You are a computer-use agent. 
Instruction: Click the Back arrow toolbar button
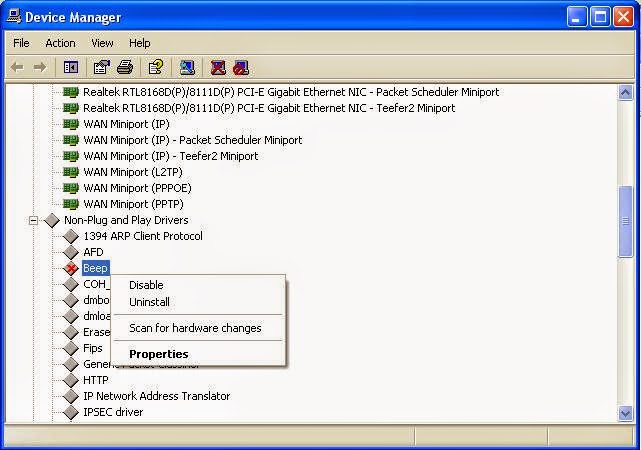point(17,67)
